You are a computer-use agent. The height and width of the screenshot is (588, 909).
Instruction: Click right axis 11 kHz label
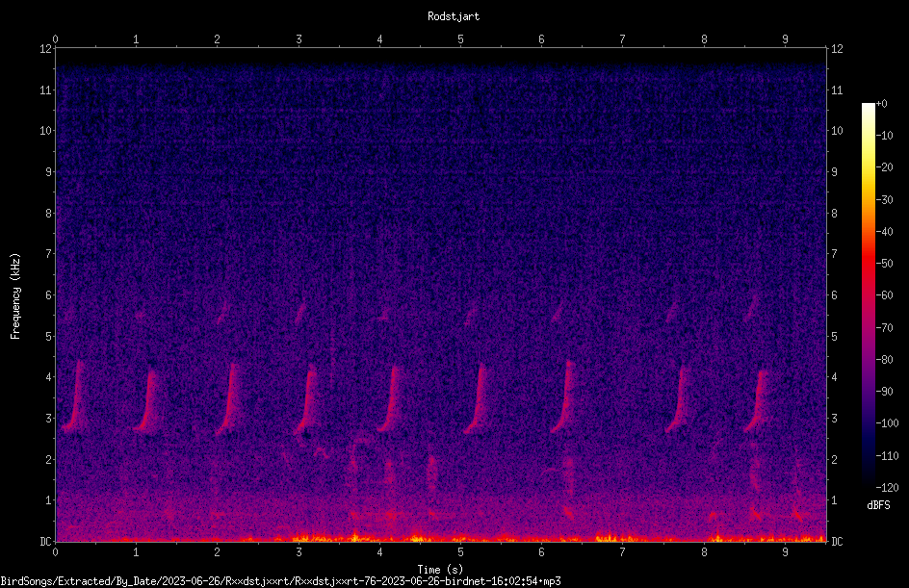coord(837,89)
